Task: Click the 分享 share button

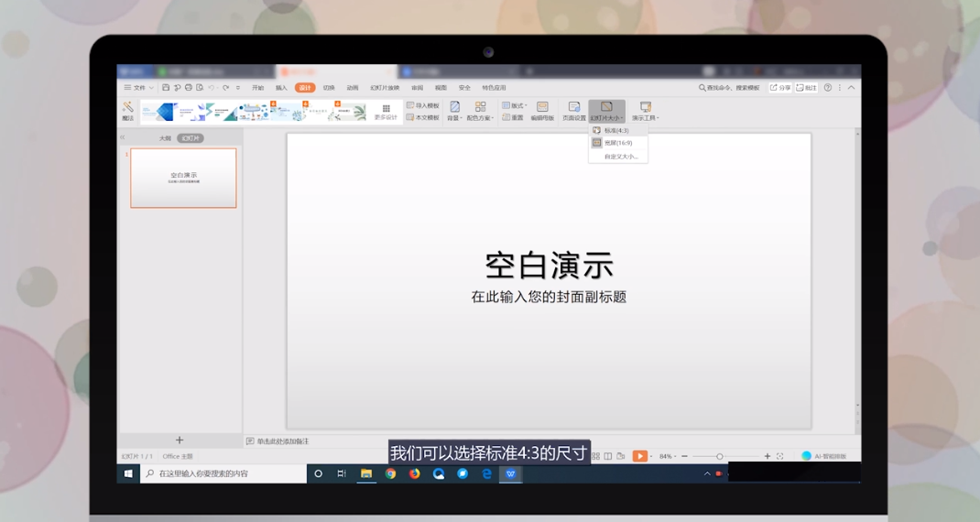Action: coord(780,88)
